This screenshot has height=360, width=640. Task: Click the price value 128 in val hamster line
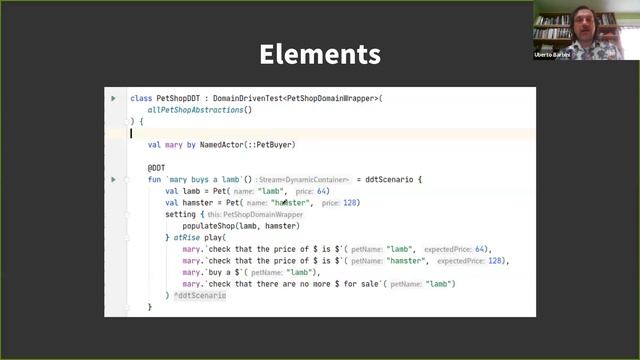coord(350,203)
